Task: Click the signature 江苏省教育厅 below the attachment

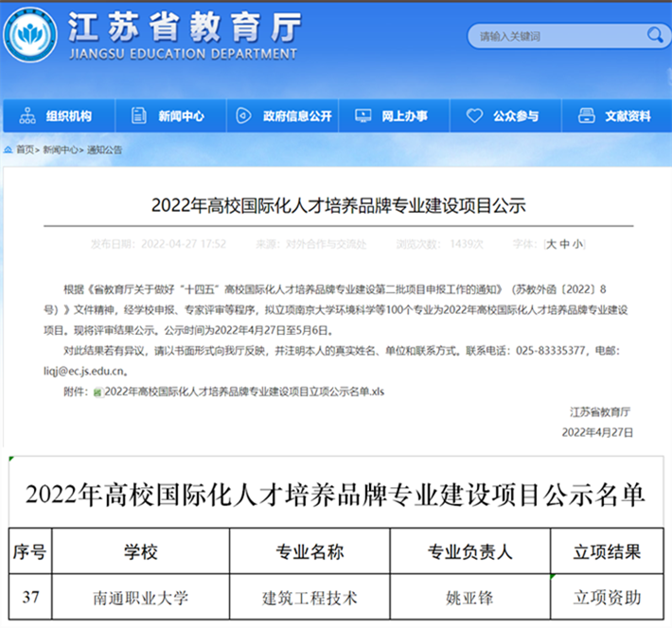Action: (600, 412)
